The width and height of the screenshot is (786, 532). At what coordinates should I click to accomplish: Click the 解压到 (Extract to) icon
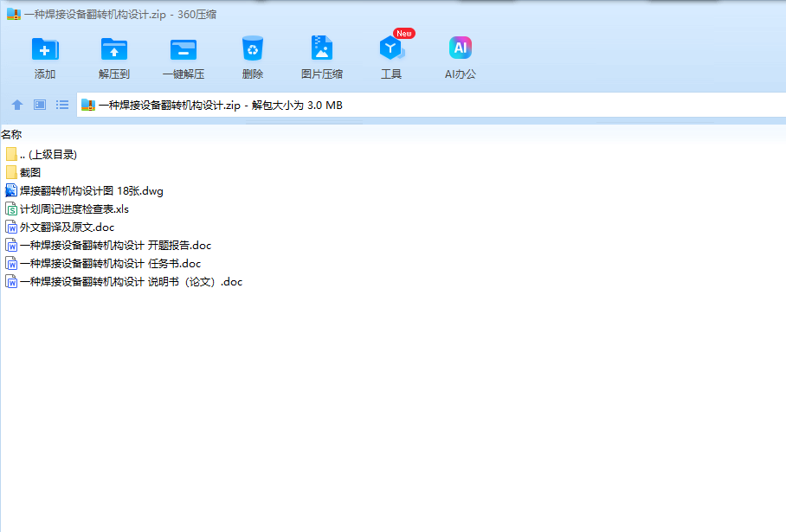click(113, 49)
